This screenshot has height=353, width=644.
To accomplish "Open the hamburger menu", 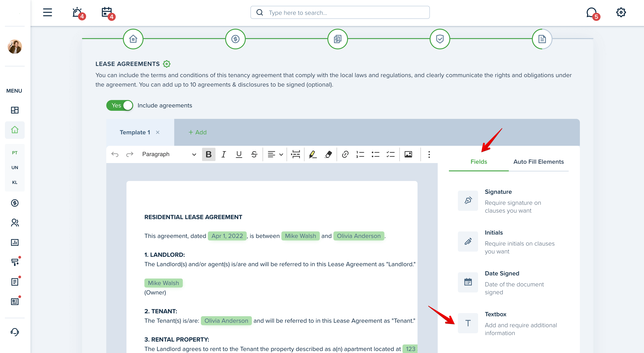I will [47, 12].
